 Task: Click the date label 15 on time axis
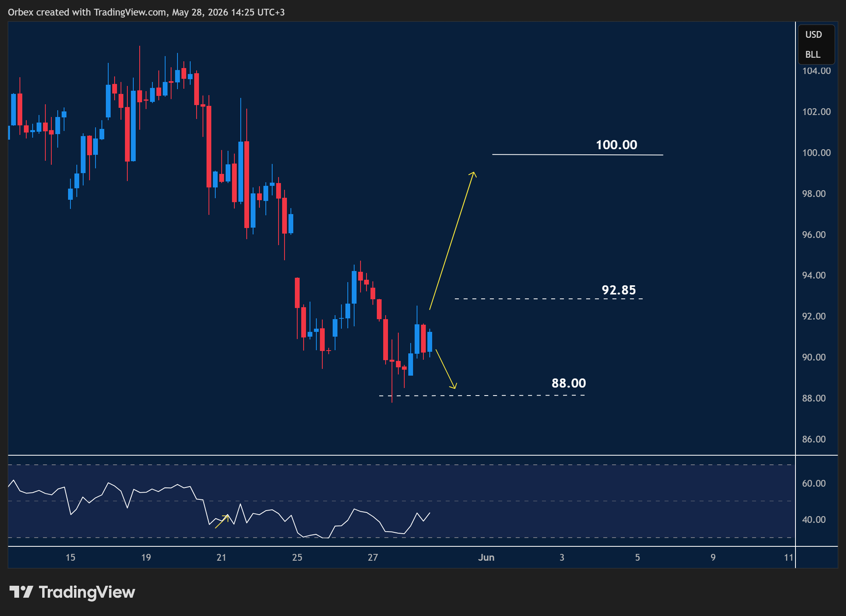tap(70, 558)
